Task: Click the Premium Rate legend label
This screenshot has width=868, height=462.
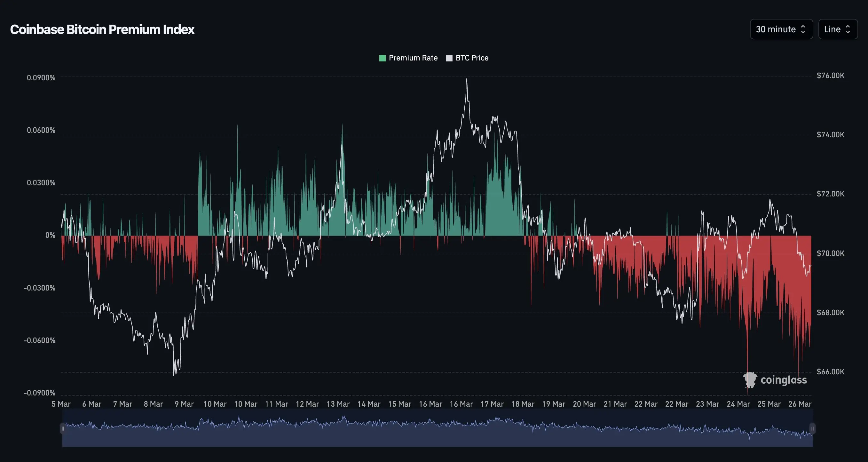Action: pyautogui.click(x=413, y=58)
